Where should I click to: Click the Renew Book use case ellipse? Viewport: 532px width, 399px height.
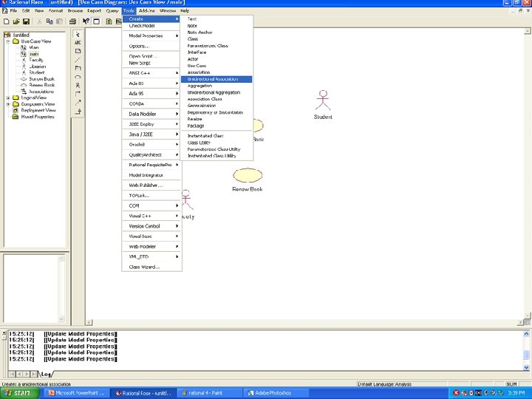pos(248,175)
